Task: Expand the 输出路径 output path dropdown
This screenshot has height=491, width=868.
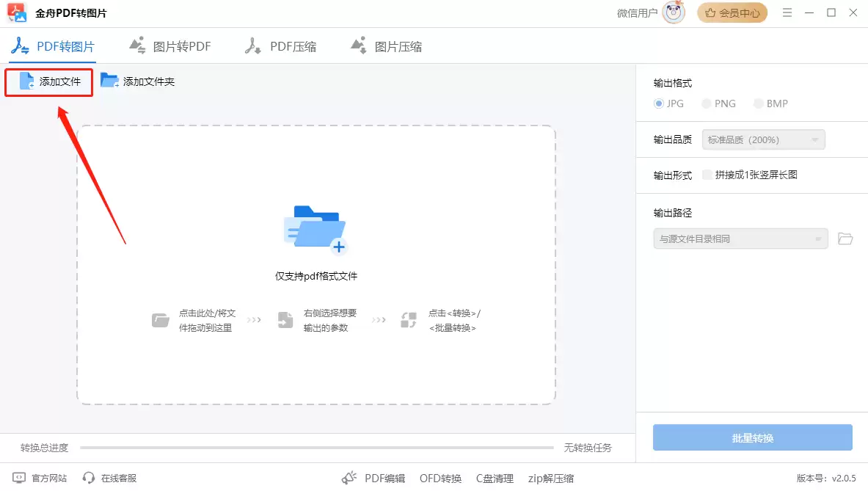Action: tap(740, 239)
